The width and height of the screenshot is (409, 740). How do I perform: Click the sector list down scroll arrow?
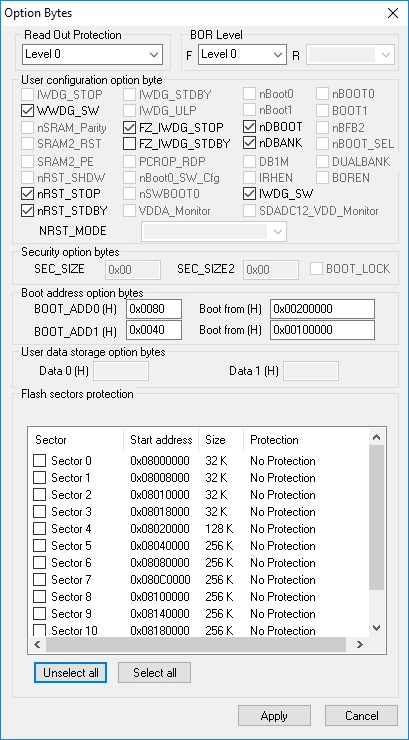pos(376,628)
